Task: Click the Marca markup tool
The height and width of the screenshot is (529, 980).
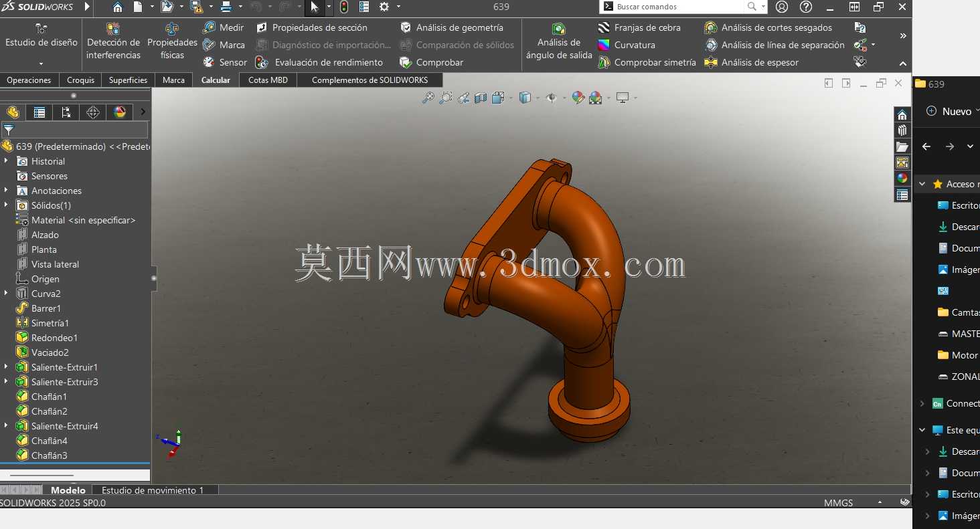Action: point(224,45)
